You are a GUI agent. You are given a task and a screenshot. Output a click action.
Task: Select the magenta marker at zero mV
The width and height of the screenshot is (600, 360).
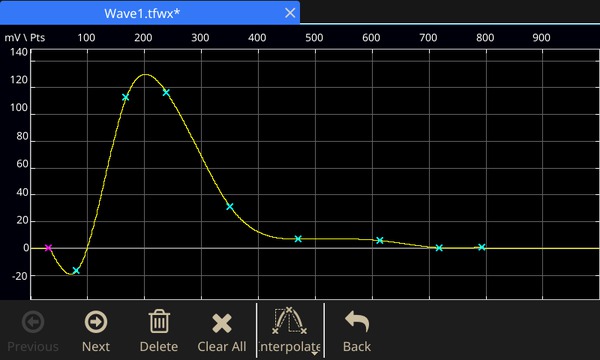coord(48,248)
